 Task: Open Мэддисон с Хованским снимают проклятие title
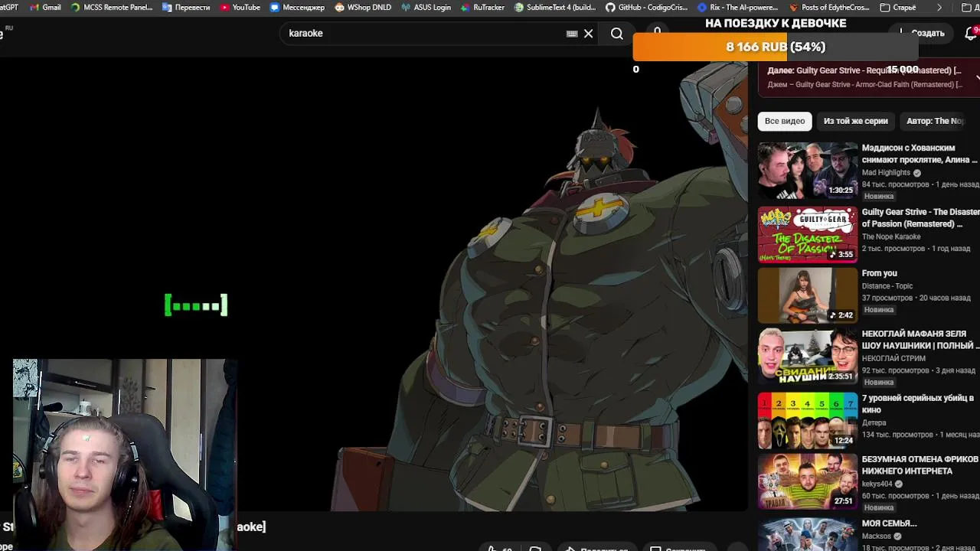tap(920, 154)
